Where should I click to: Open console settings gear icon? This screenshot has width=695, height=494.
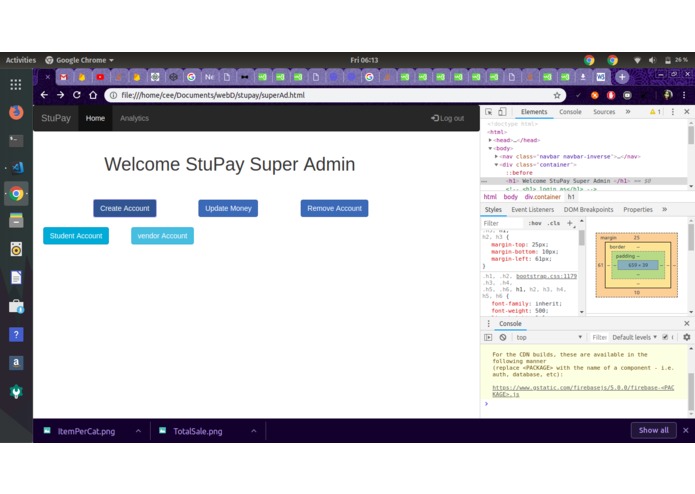[x=687, y=337]
